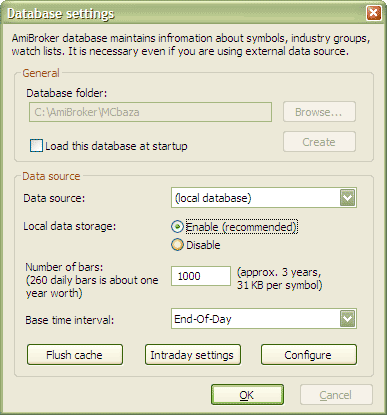Click the 'Local data storage:' label
This screenshot has width=387, height=415.
coord(69,226)
